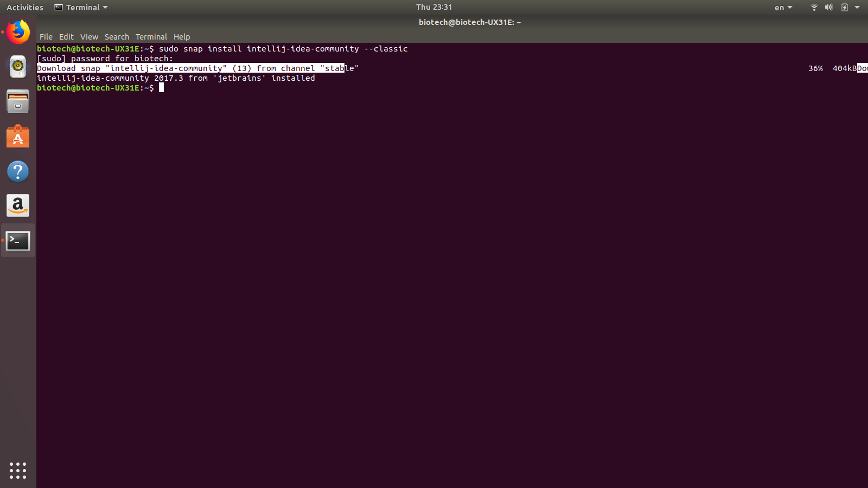This screenshot has height=488, width=868.
Task: Open the Files manager dock icon
Action: 18,101
